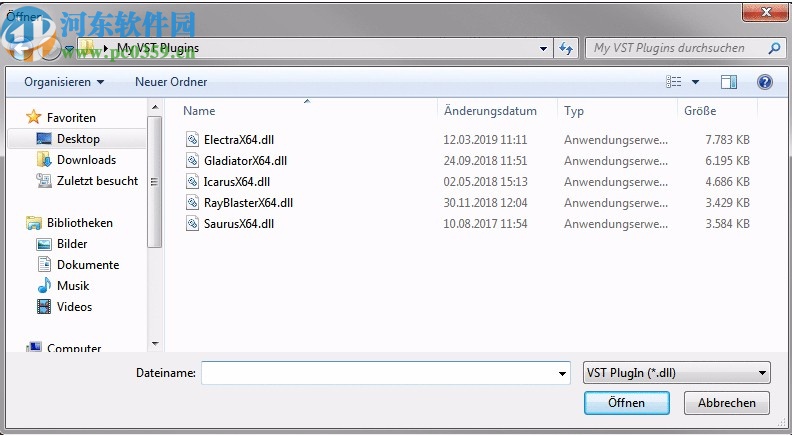This screenshot has height=436, width=792.
Task: Open the Organisieren menu
Action: point(64,82)
